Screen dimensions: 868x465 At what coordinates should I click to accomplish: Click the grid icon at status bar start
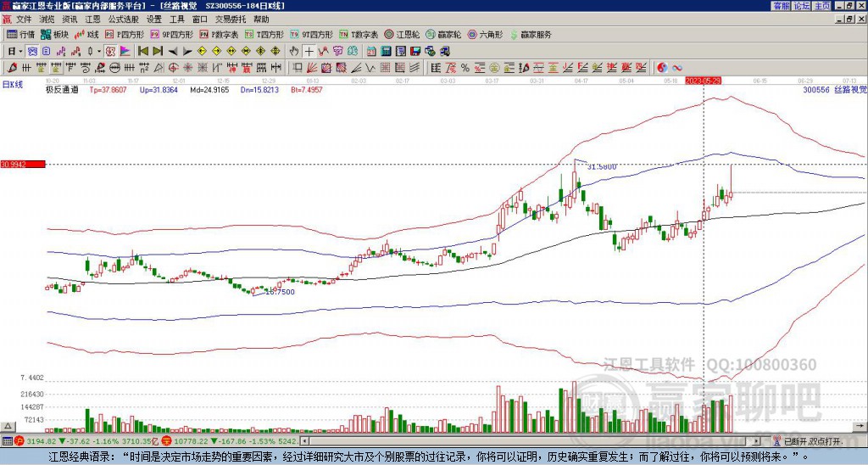tap(7, 442)
